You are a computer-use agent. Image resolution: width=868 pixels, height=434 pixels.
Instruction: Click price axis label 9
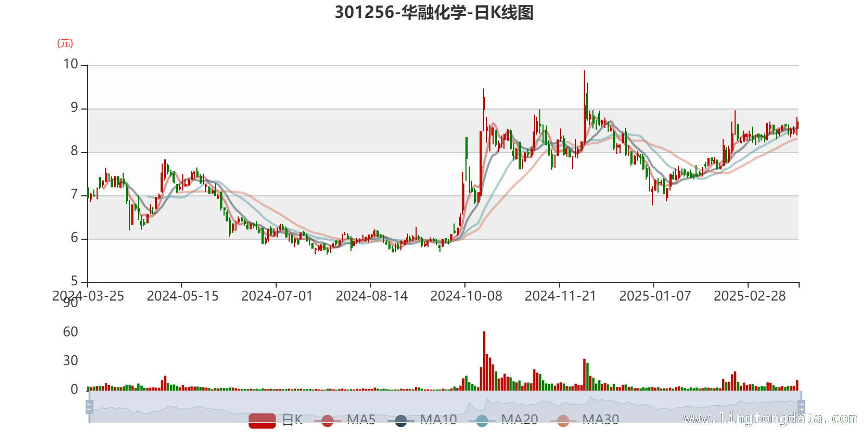click(74, 108)
